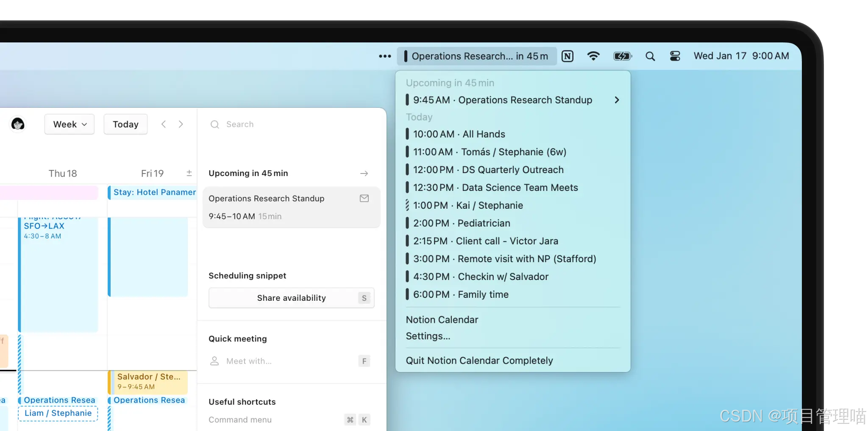Click the Wed Jan 17 9:00 AM clock
Screen dimensions: 868x431
[741, 56]
